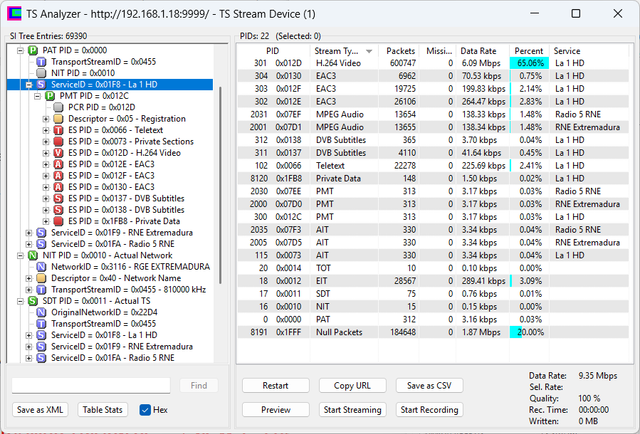
Task: Sort by the Percent column header
Action: coord(529,51)
